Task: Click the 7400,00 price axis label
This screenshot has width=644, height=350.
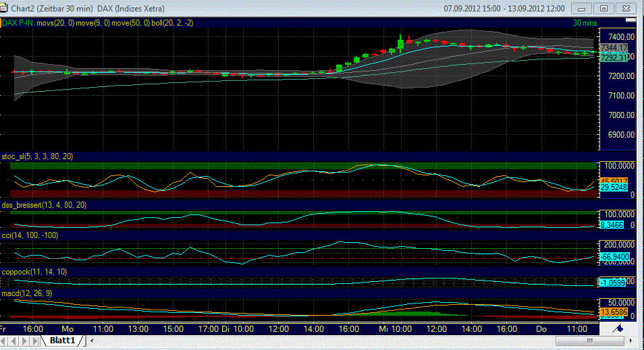Action: [x=622, y=36]
